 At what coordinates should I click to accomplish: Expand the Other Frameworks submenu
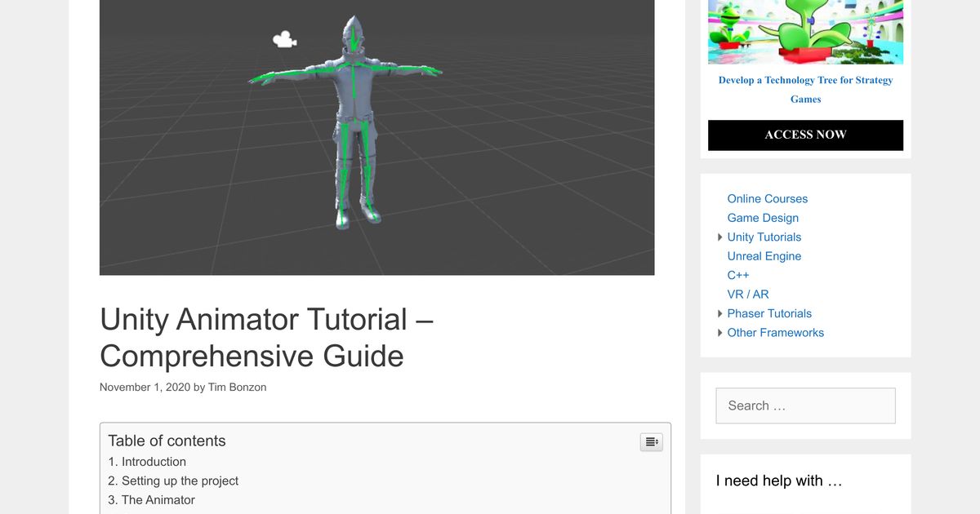(719, 332)
